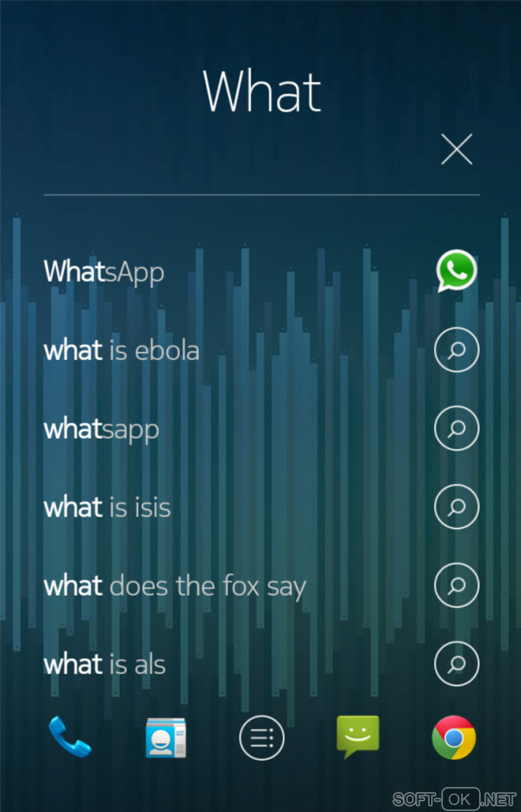The image size is (521, 812).
Task: Pick 'what does the fox say' suggestion
Action: (x=175, y=586)
